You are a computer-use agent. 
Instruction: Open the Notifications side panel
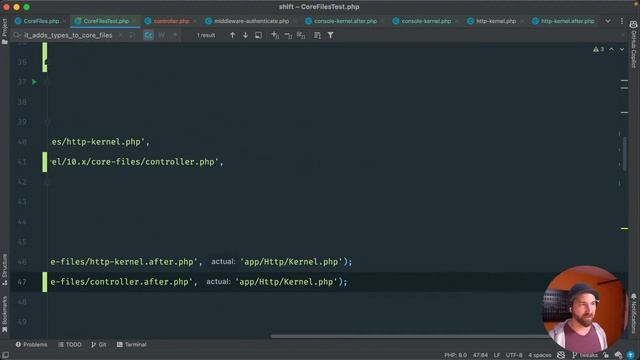tap(633, 313)
